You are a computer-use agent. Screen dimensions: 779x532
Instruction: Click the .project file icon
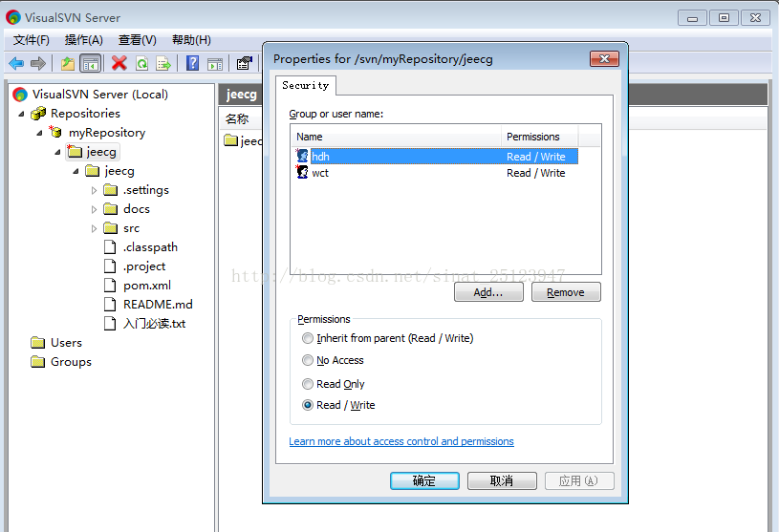[x=110, y=266]
